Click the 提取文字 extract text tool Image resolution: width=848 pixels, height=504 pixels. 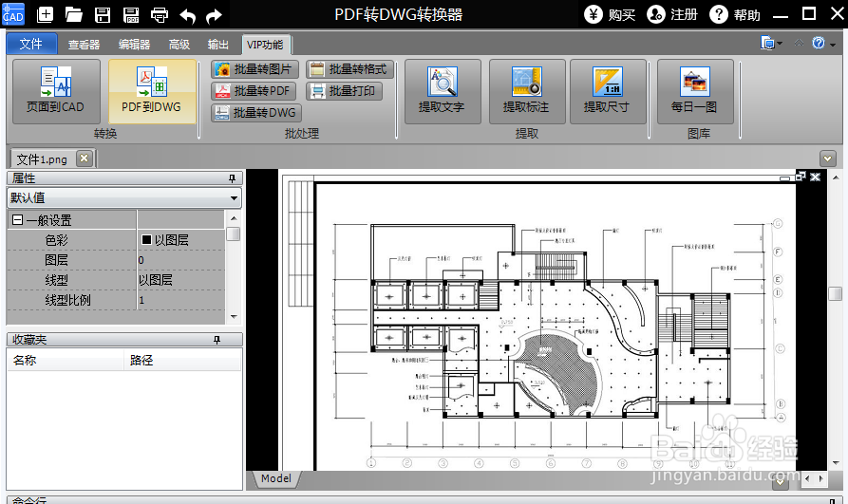pyautogui.click(x=443, y=91)
